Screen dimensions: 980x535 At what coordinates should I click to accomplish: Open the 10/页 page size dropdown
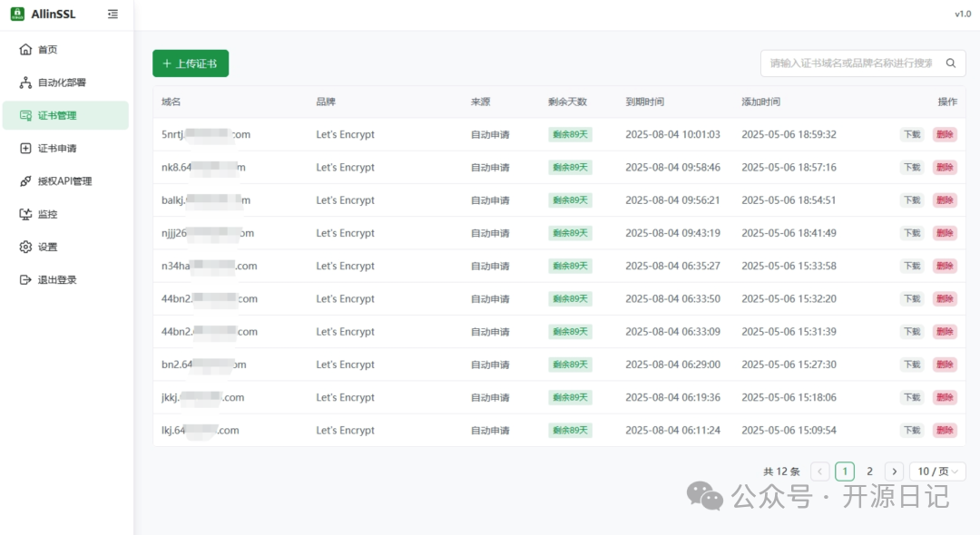tap(937, 472)
